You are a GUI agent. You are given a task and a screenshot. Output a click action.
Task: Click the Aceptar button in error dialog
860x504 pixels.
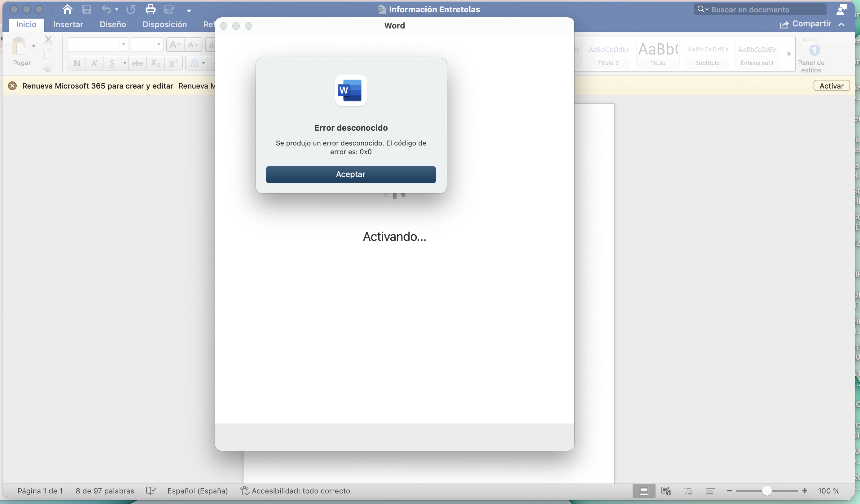351,174
